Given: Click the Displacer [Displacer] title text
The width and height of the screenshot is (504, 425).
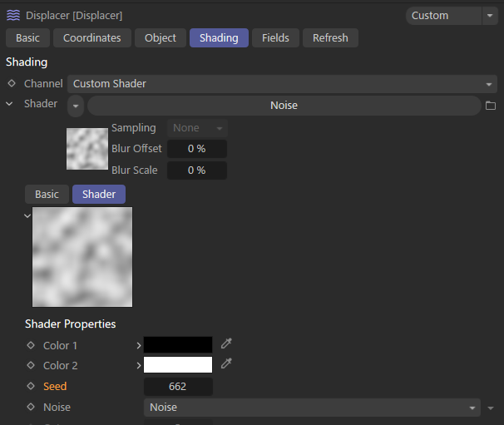Looking at the screenshot, I should click(74, 16).
